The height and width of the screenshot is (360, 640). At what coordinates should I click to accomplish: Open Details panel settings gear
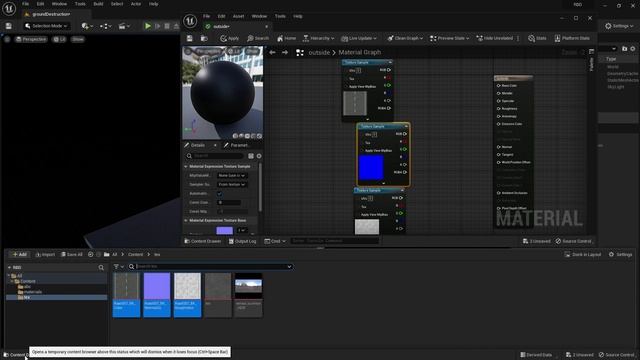[259, 156]
